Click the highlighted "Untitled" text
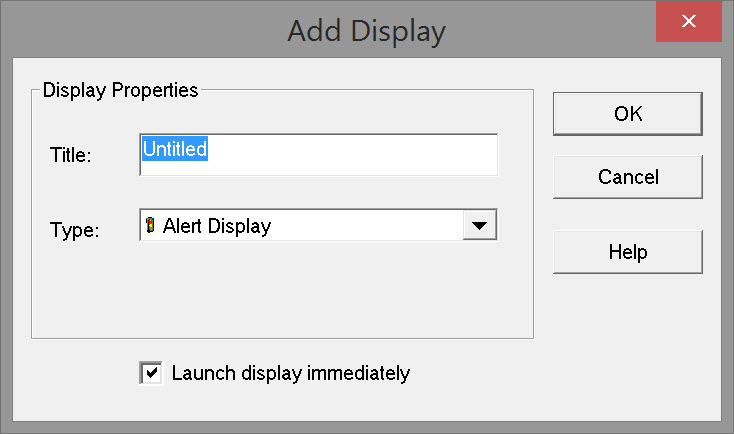Viewport: 734px width, 434px height. click(175, 149)
